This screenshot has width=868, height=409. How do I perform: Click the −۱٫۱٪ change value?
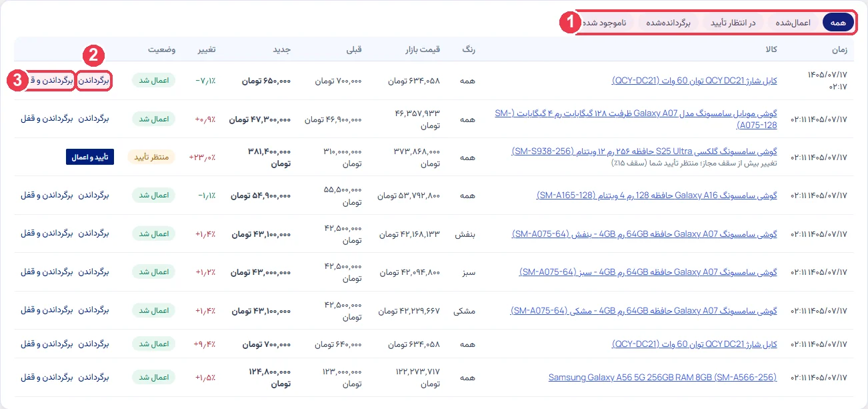pos(206,195)
